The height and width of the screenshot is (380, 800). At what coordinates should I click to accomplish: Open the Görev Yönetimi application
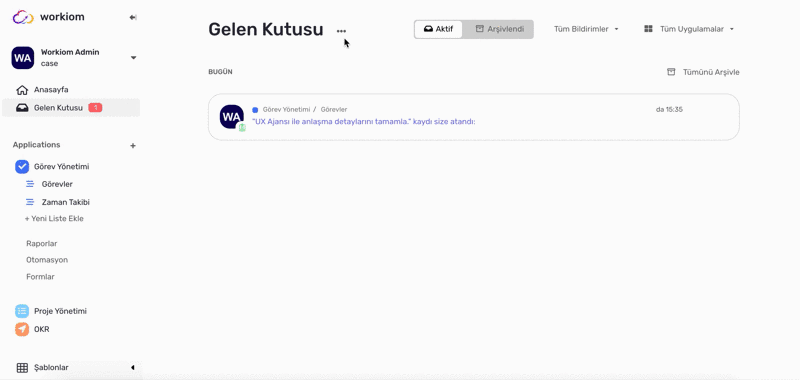tap(62, 166)
